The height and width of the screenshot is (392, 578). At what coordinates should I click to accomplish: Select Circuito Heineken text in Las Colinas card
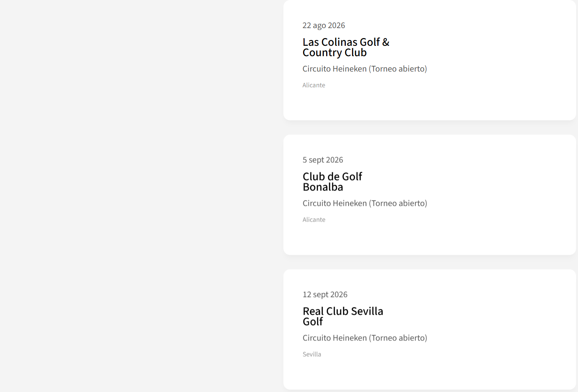[334, 69]
